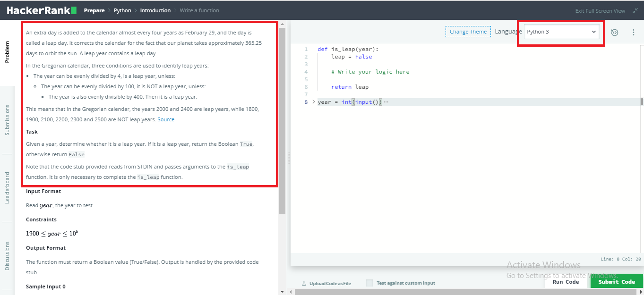Go to the Discussions tab

click(x=7, y=256)
